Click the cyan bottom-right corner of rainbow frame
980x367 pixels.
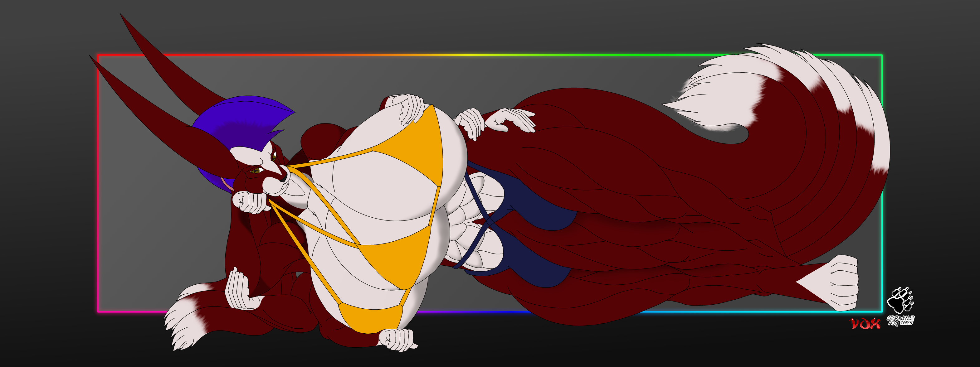pos(881,312)
